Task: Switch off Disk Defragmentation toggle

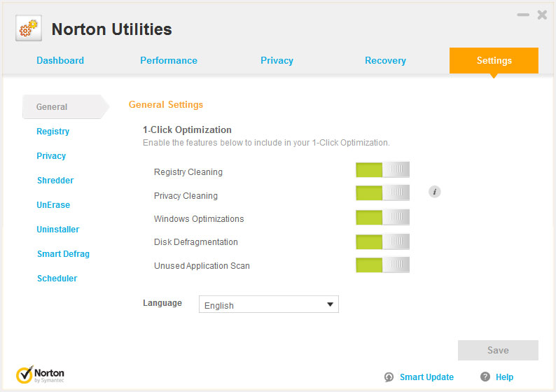Action: [x=382, y=241]
